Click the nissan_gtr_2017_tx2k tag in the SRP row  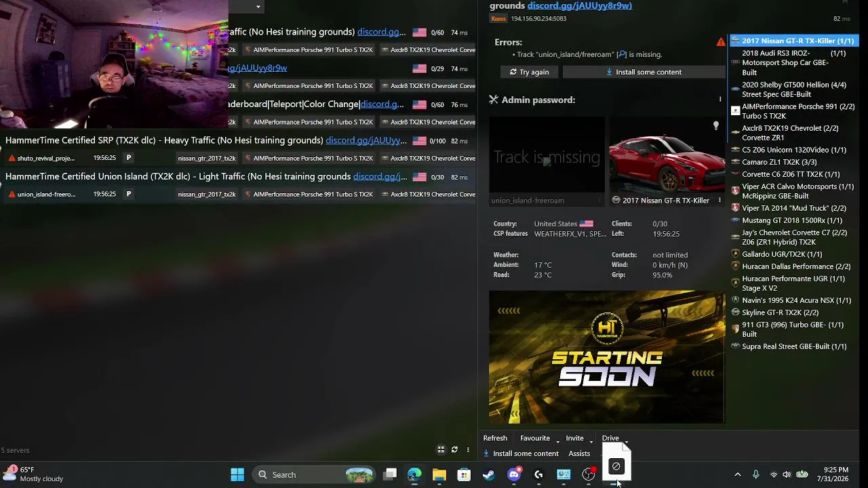pos(207,158)
